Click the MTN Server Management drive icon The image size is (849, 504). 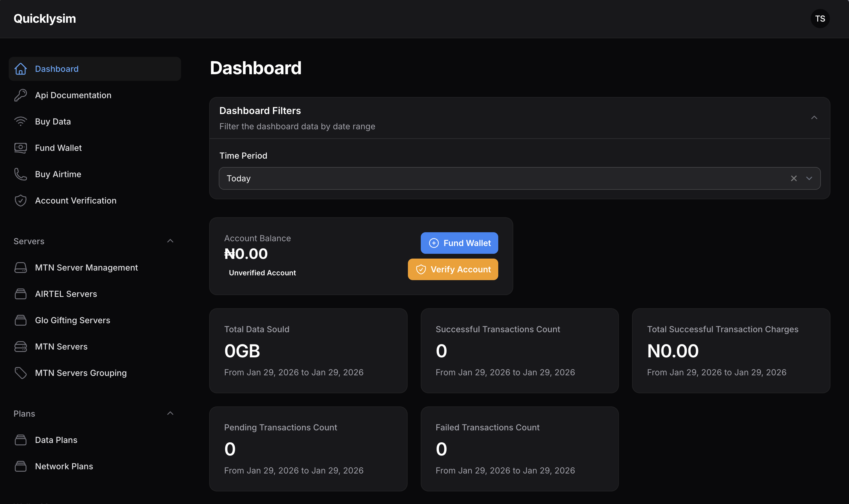[20, 268]
